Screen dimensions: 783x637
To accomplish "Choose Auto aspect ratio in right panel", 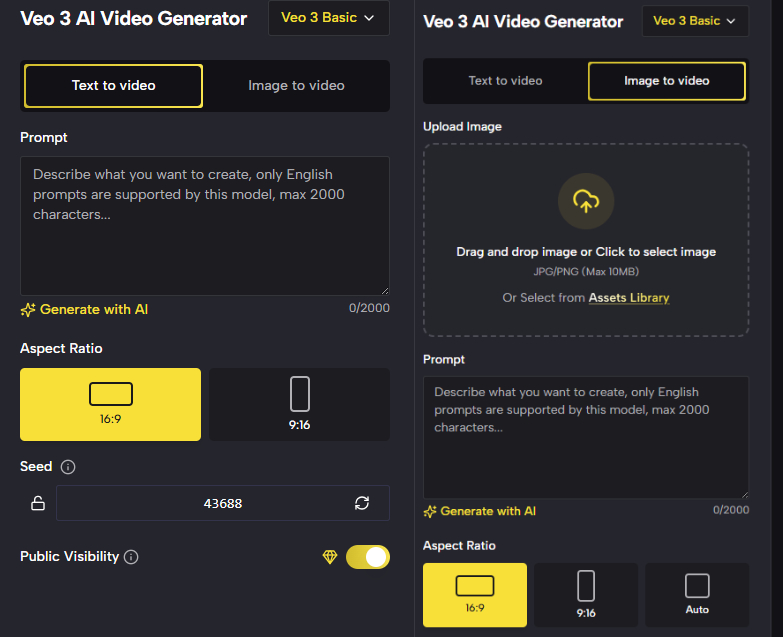I will (x=697, y=595).
